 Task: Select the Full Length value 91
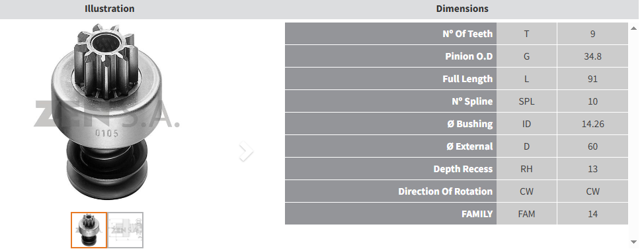(592, 79)
